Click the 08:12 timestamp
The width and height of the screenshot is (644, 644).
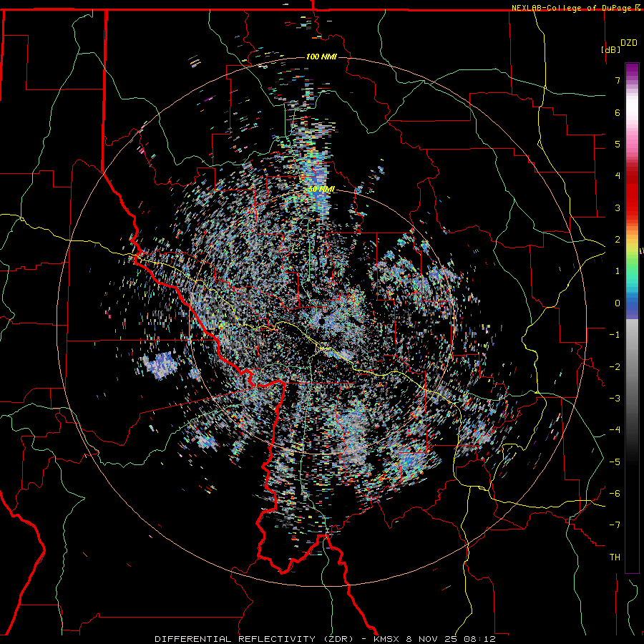(479, 639)
